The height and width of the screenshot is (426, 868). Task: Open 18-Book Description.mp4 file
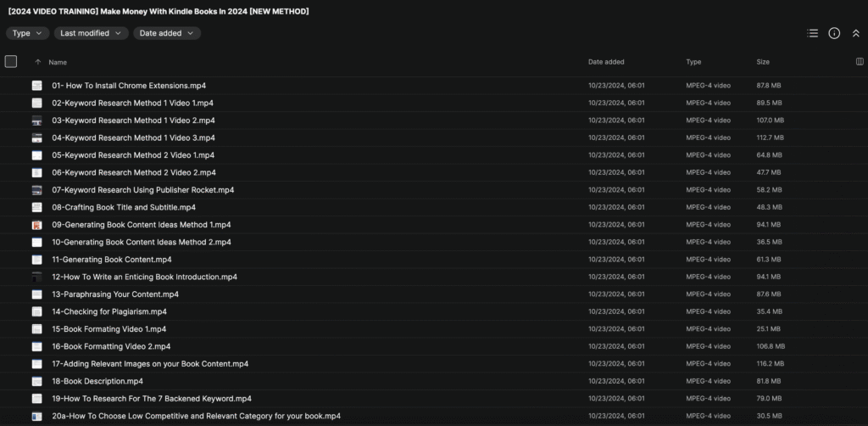97,381
